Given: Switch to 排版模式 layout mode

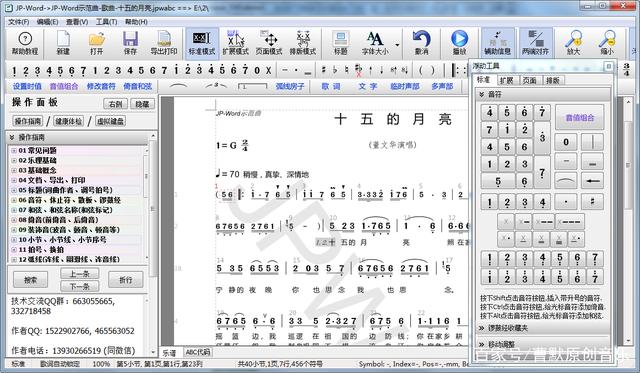Looking at the screenshot, I should tap(303, 43).
